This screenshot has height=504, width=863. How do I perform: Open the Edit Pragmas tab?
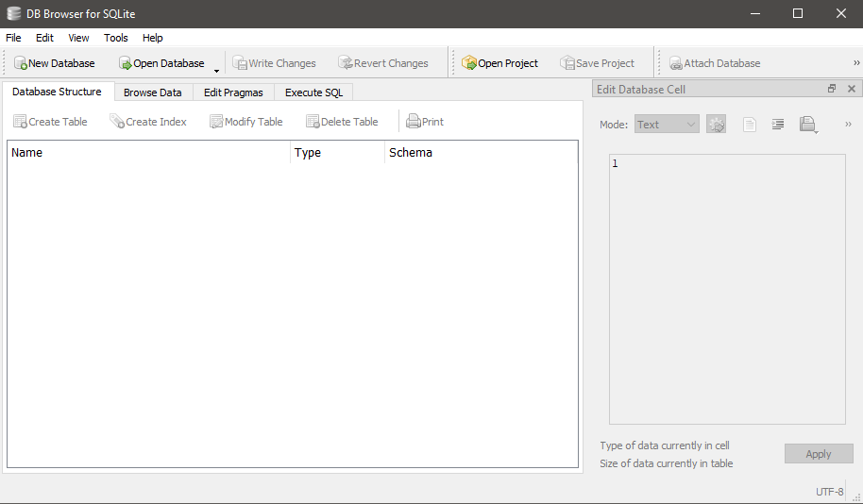pyautogui.click(x=233, y=92)
